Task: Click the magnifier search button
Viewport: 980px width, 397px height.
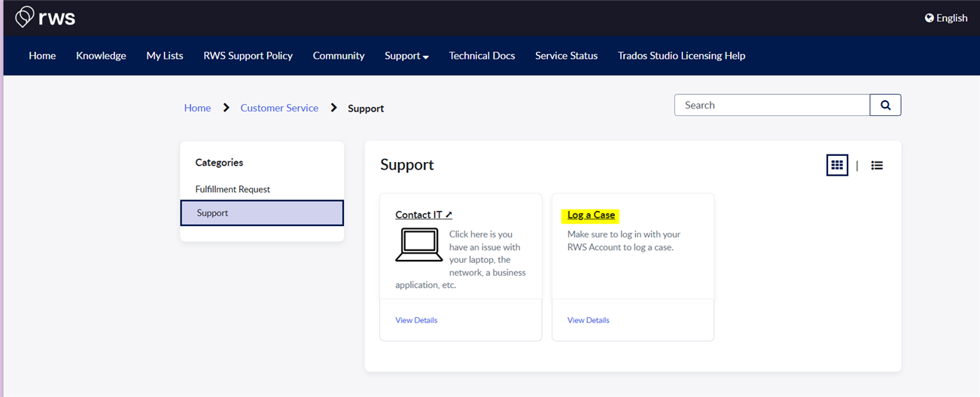Action: tap(885, 105)
